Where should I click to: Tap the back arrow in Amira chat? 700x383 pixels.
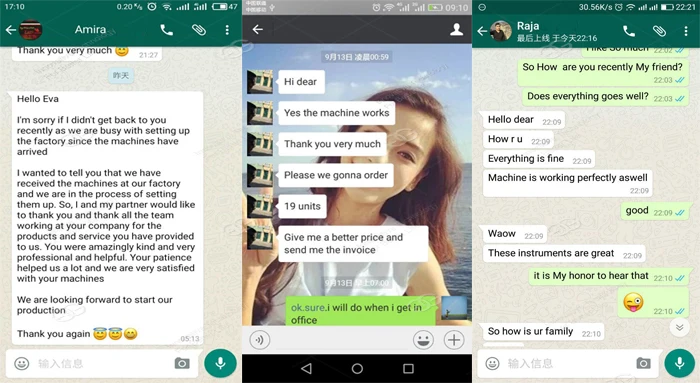(x=11, y=30)
